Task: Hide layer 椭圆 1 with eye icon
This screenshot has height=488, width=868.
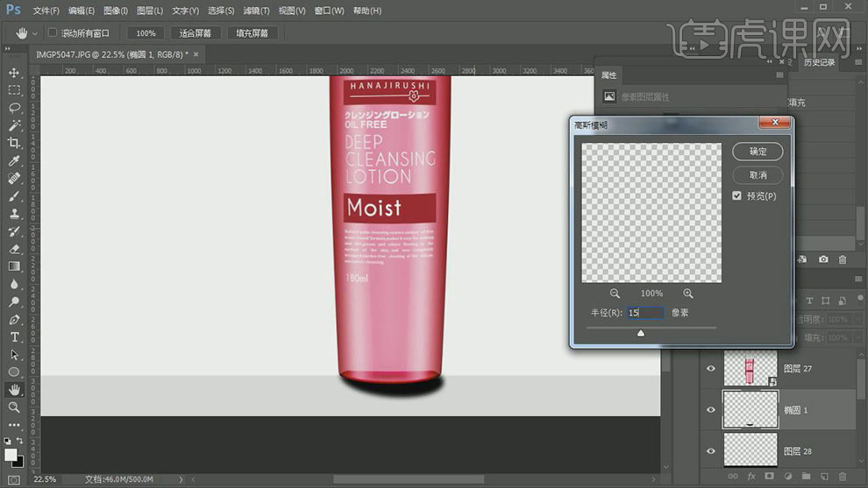Action: click(711, 409)
